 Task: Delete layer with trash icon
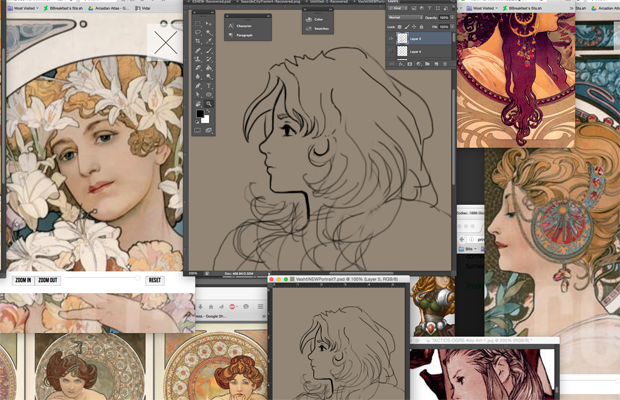coord(445,64)
